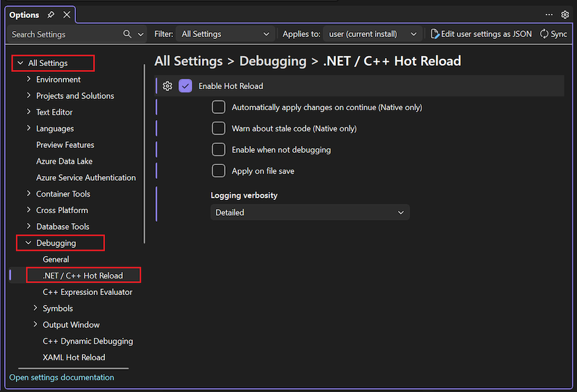
Task: Click the Open settings documentation link
Action: (61, 377)
